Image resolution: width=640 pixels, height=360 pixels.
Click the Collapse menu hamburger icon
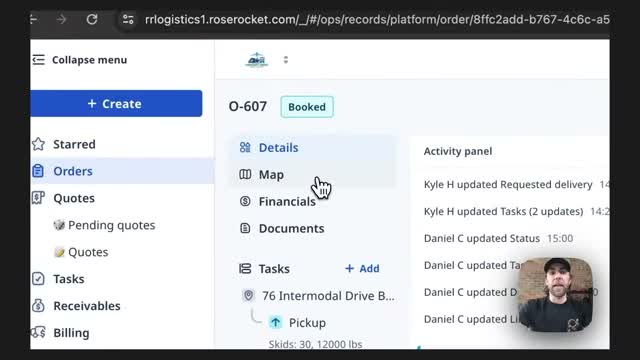pos(38,60)
